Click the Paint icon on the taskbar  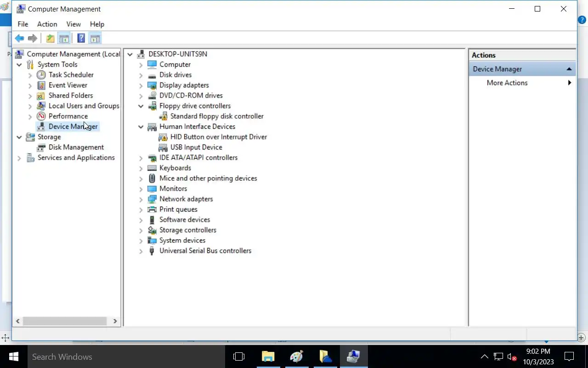[x=297, y=356]
